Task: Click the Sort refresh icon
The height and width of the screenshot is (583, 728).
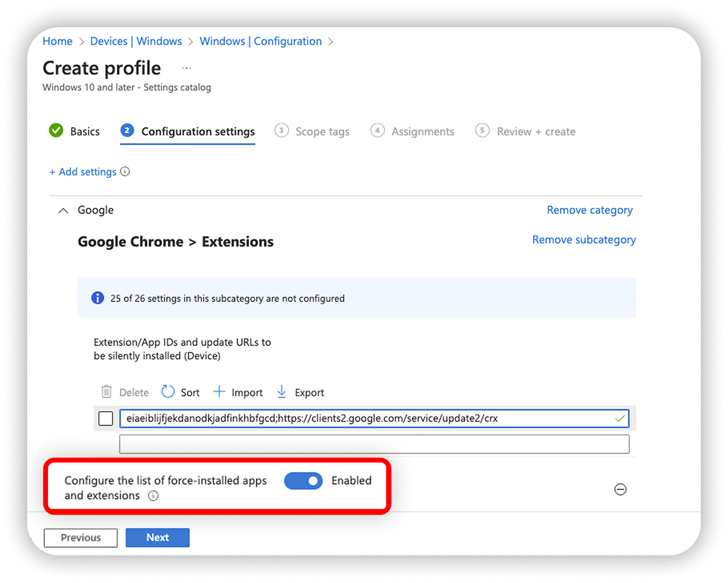Action: point(168,392)
